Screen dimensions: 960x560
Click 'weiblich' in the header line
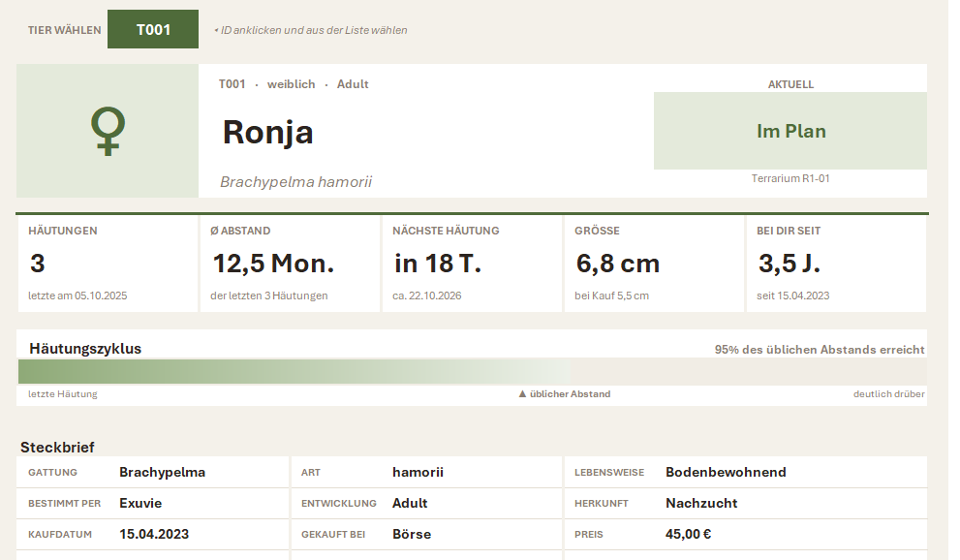[291, 84]
